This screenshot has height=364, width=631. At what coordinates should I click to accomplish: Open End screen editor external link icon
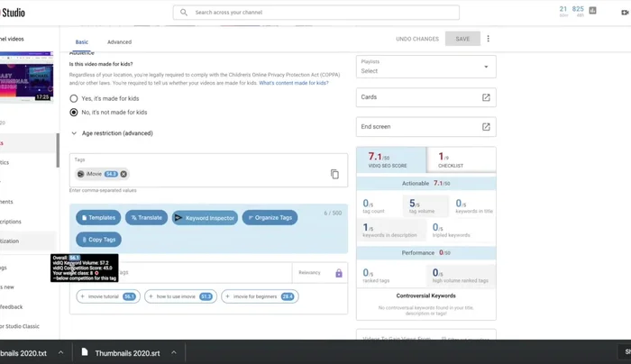point(486,127)
